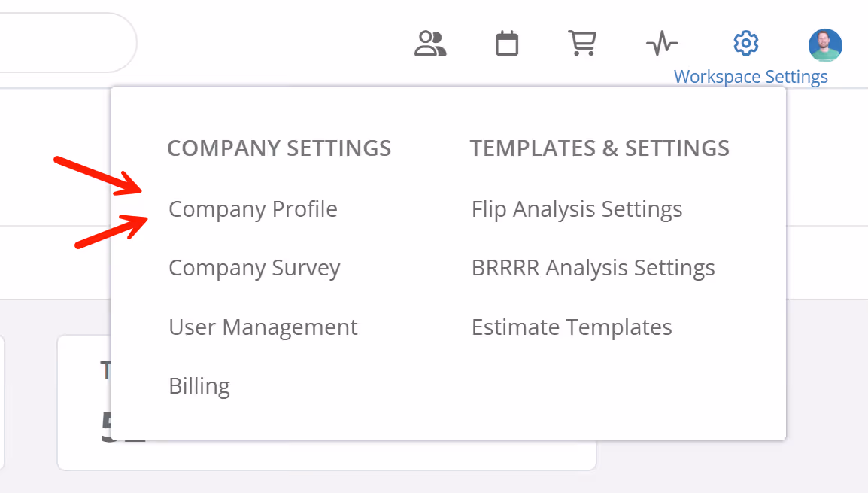This screenshot has width=868, height=493.
Task: Click the TEMPLATES & SETTINGS heading
Action: 599,148
